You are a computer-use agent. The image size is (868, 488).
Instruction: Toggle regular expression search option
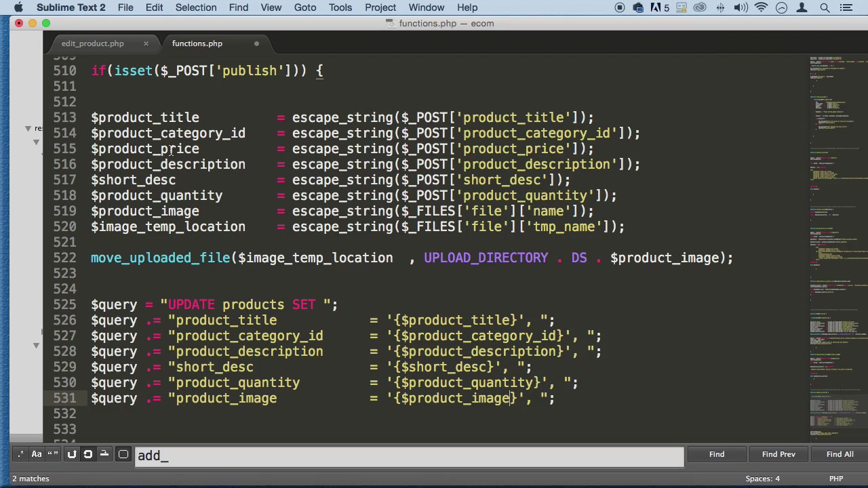tap(20, 454)
